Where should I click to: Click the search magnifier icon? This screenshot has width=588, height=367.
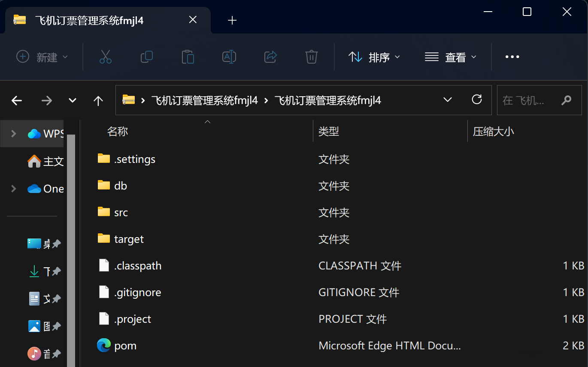(566, 100)
